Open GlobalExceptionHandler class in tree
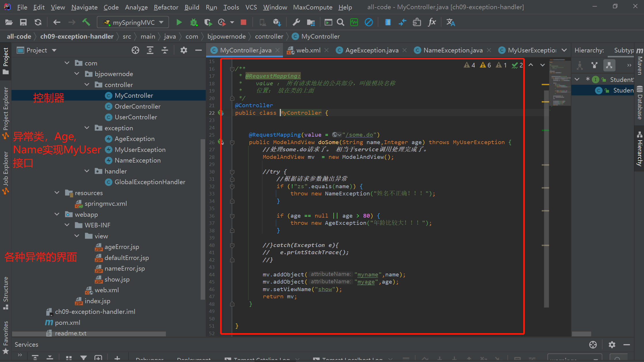The width and height of the screenshot is (644, 362). 150,182
